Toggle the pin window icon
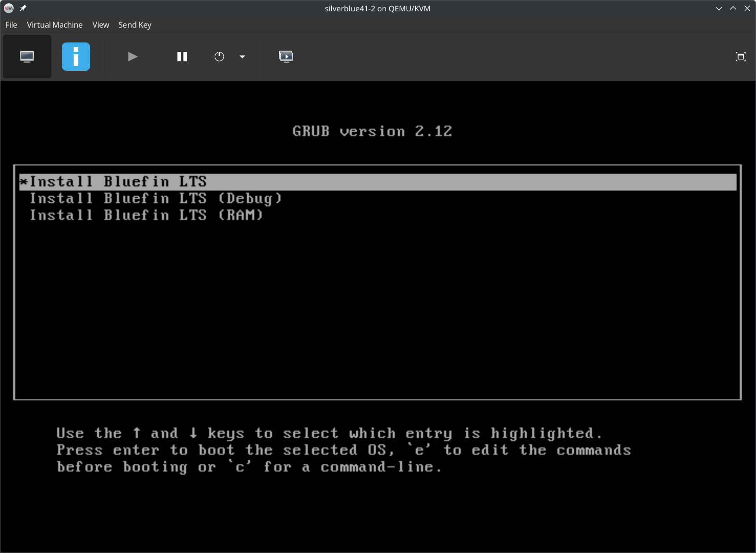The width and height of the screenshot is (756, 553). pyautogui.click(x=23, y=8)
